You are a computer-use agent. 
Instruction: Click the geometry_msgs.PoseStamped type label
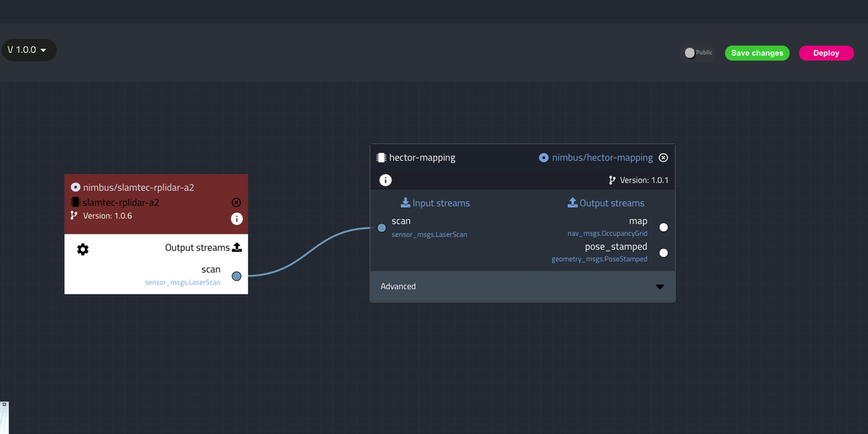pos(600,259)
